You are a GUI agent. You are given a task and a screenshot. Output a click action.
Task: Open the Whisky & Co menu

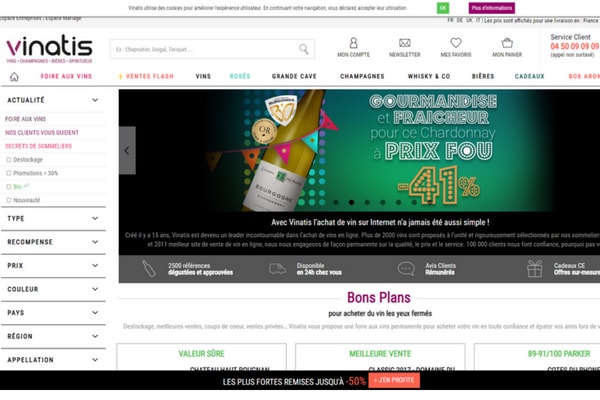point(429,76)
